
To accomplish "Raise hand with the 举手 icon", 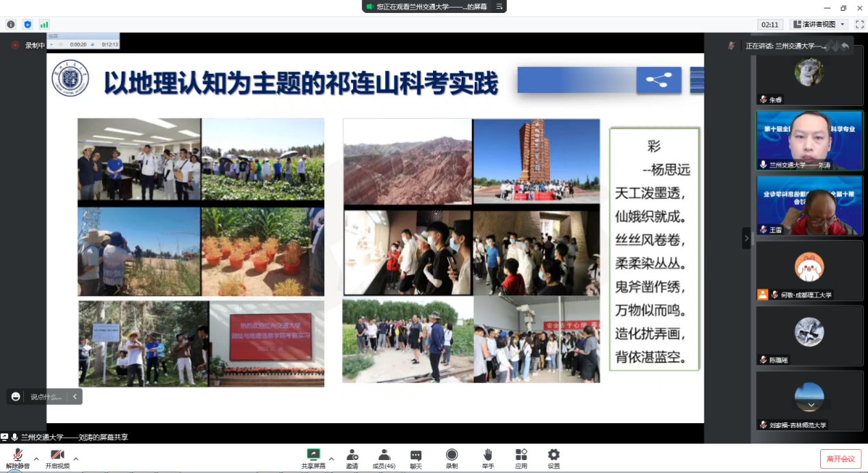I will click(488, 457).
